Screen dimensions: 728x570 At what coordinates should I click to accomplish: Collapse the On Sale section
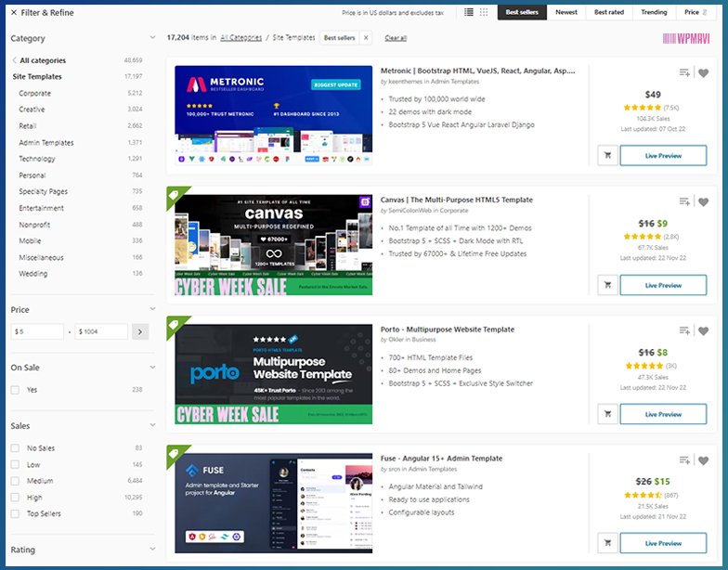[152, 368]
